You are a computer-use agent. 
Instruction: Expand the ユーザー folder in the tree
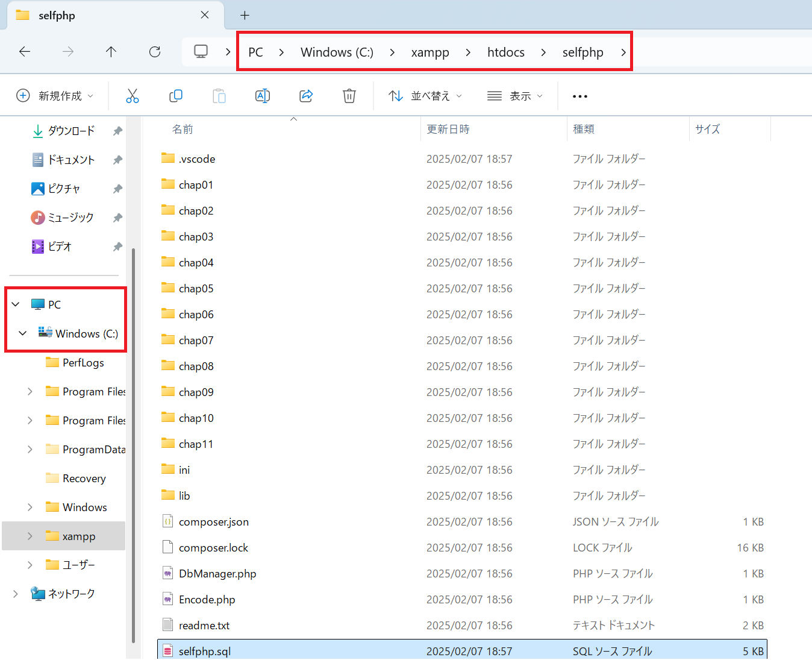click(30, 565)
